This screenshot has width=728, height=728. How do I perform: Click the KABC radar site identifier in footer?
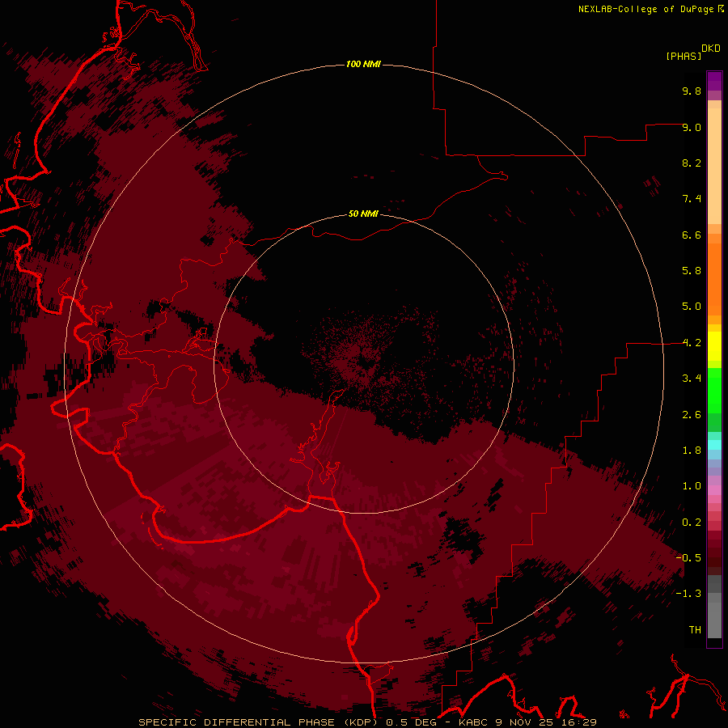[x=473, y=722]
